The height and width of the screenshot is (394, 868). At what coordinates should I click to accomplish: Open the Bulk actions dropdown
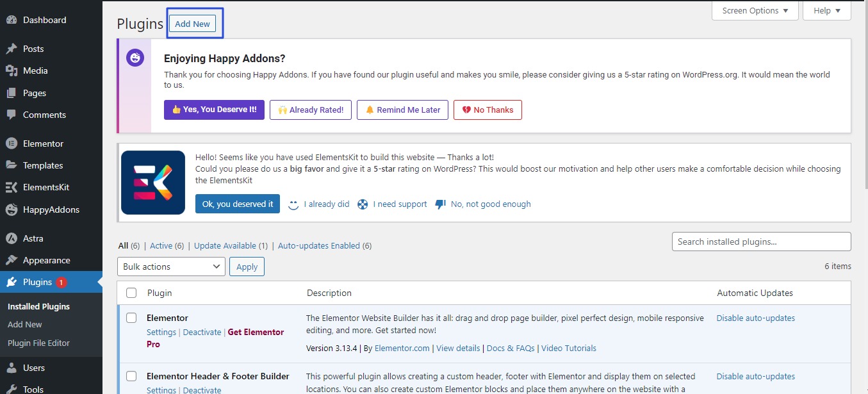[x=171, y=267]
